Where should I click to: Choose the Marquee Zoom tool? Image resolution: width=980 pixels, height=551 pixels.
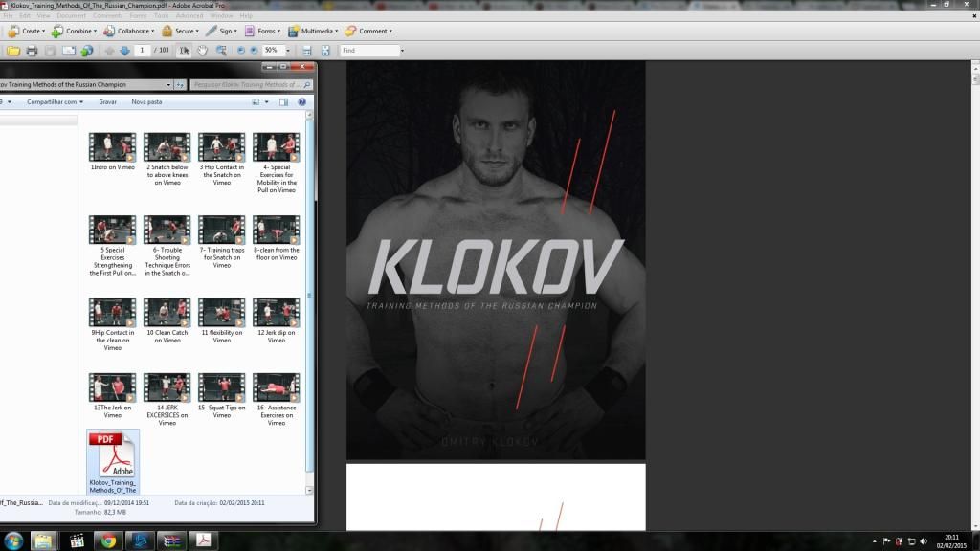pyautogui.click(x=221, y=51)
